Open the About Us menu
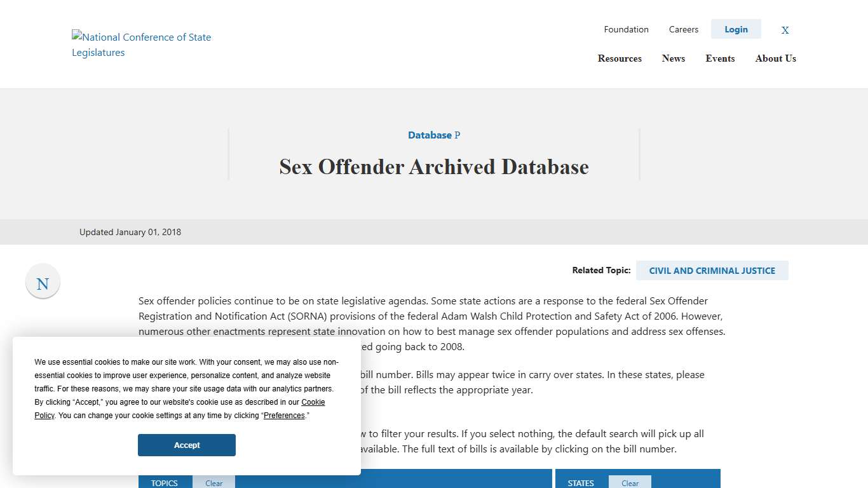 click(775, 58)
